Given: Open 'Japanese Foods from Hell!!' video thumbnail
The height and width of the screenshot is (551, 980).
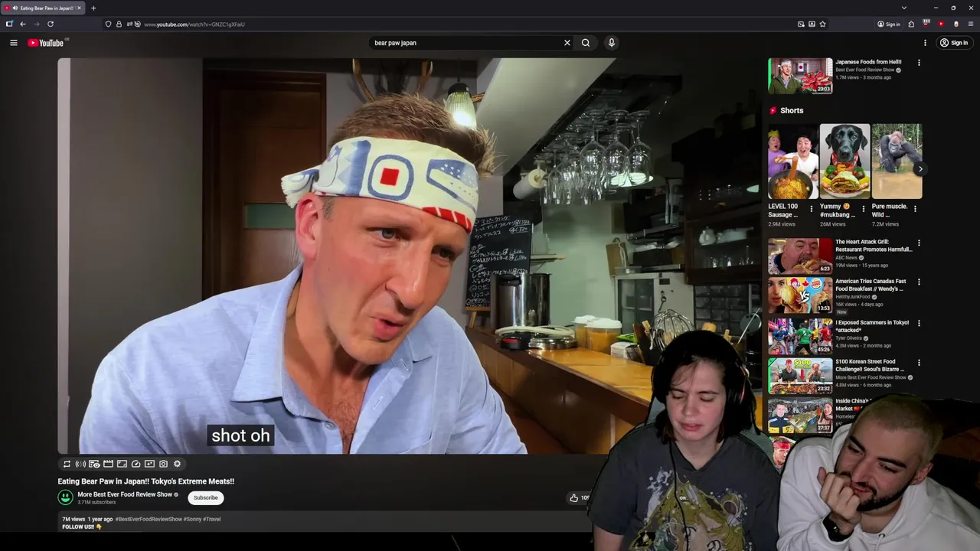Looking at the screenshot, I should pyautogui.click(x=800, y=75).
